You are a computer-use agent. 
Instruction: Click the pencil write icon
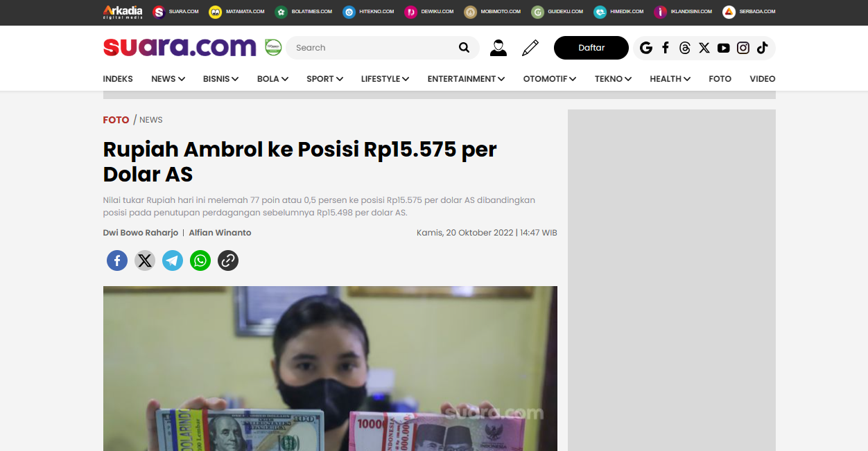coord(530,48)
